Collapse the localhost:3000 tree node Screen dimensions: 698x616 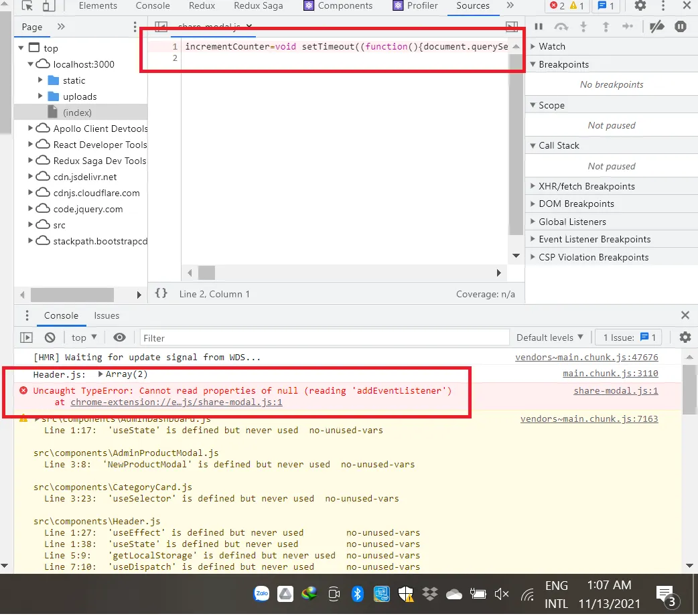click(30, 64)
